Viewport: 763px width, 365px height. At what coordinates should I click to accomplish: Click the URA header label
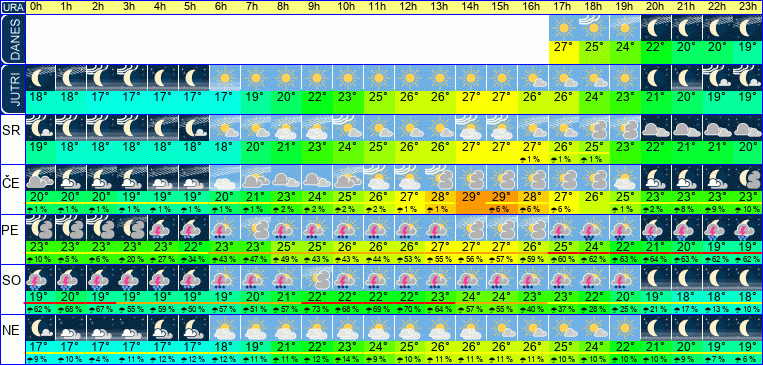pyautogui.click(x=12, y=7)
